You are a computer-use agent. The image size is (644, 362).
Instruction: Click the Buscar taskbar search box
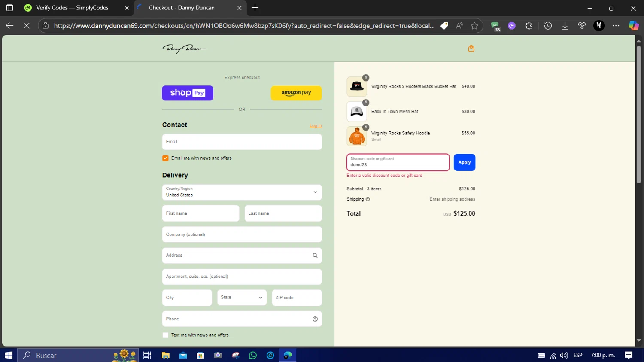pos(78,355)
